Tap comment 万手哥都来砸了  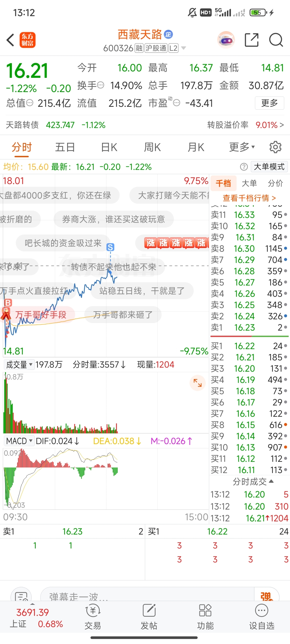click(123, 314)
